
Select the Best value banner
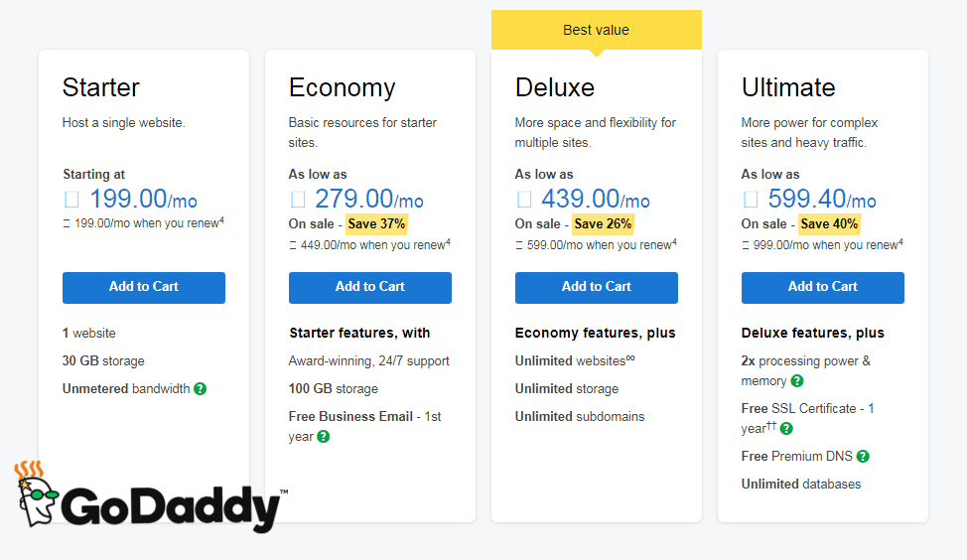pyautogui.click(x=597, y=30)
